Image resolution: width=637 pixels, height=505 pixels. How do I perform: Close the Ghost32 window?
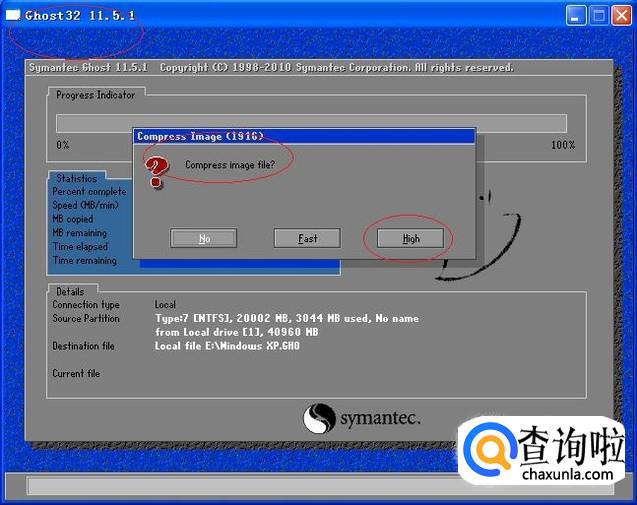coord(622,16)
